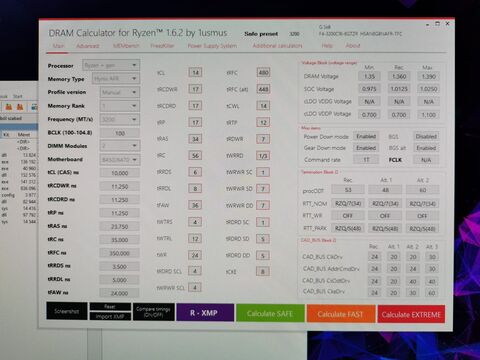Screen dimensions: 480x360
Task: Click cLDO VDDP Voltage Max 1.100
Action: pos(429,115)
